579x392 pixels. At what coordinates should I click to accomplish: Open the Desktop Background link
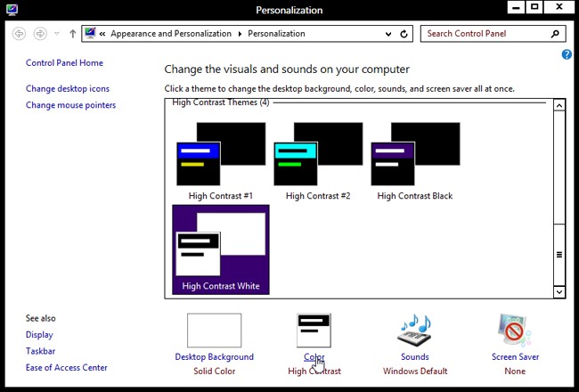[214, 357]
